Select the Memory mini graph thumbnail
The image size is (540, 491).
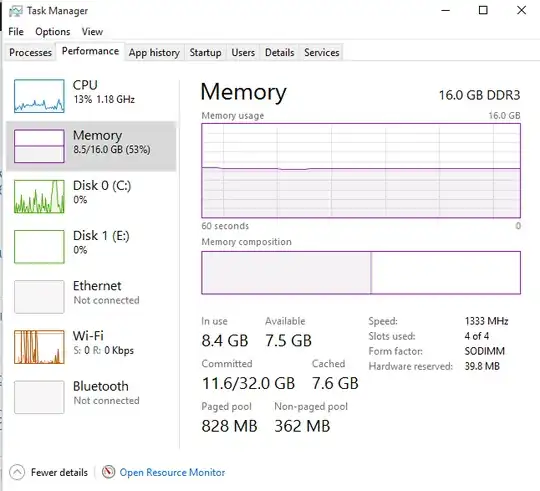coord(39,146)
